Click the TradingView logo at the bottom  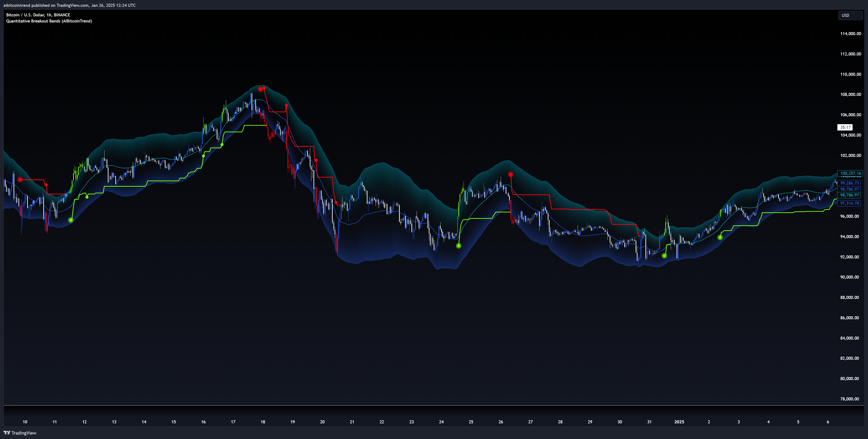tap(20, 433)
